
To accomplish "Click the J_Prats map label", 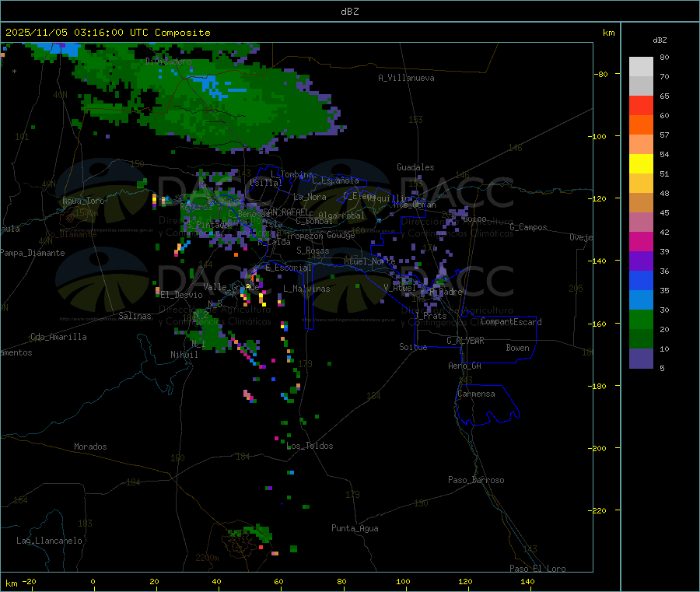I will pos(430,316).
